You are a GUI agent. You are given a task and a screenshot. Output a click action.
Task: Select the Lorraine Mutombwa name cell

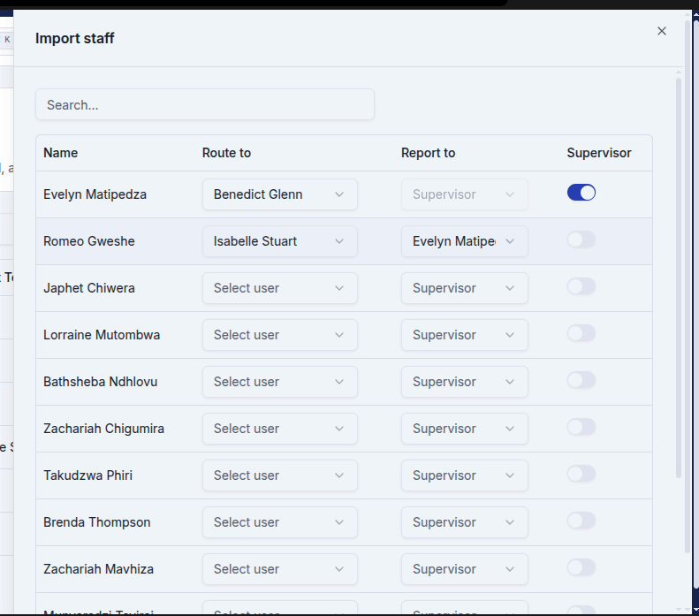102,335
